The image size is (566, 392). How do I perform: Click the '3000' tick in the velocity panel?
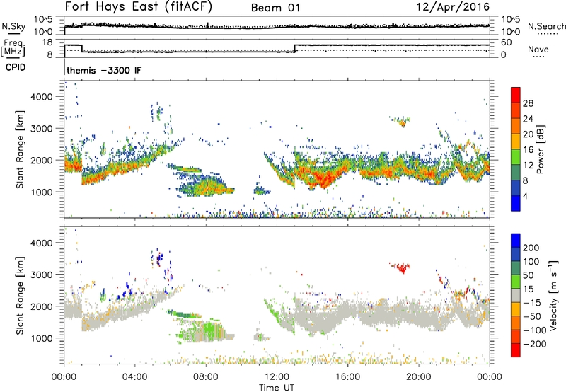click(x=41, y=275)
